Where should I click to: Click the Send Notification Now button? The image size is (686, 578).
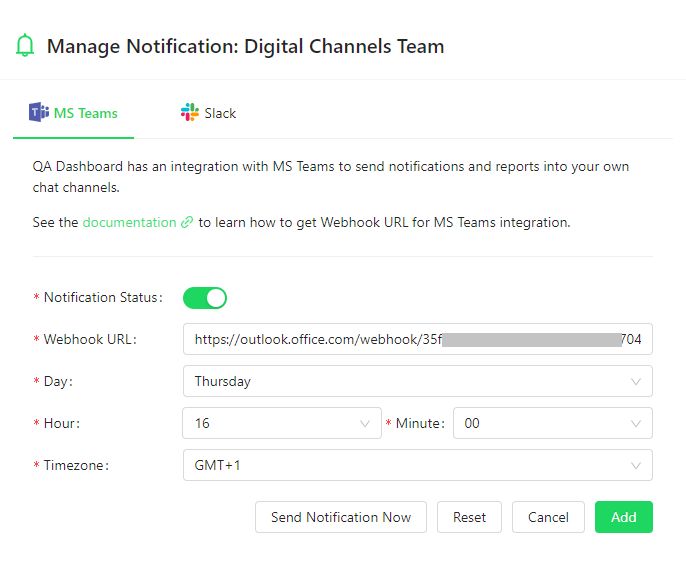pos(341,517)
